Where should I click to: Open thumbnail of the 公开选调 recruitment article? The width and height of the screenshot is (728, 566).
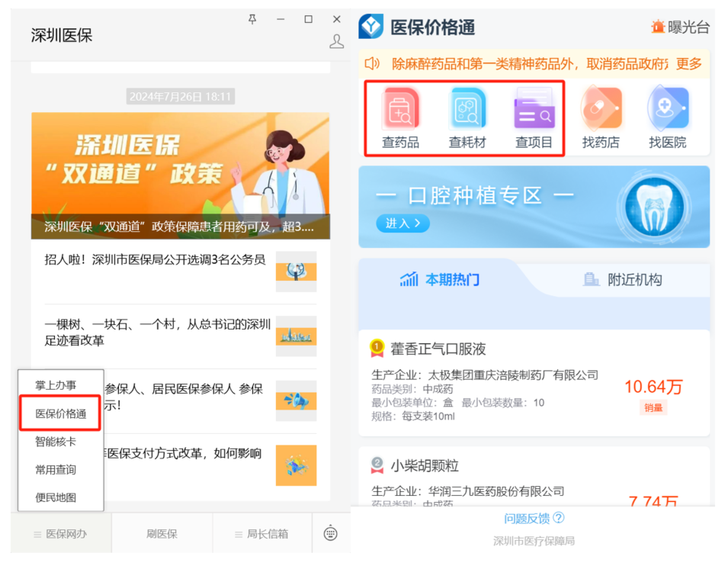pyautogui.click(x=297, y=272)
